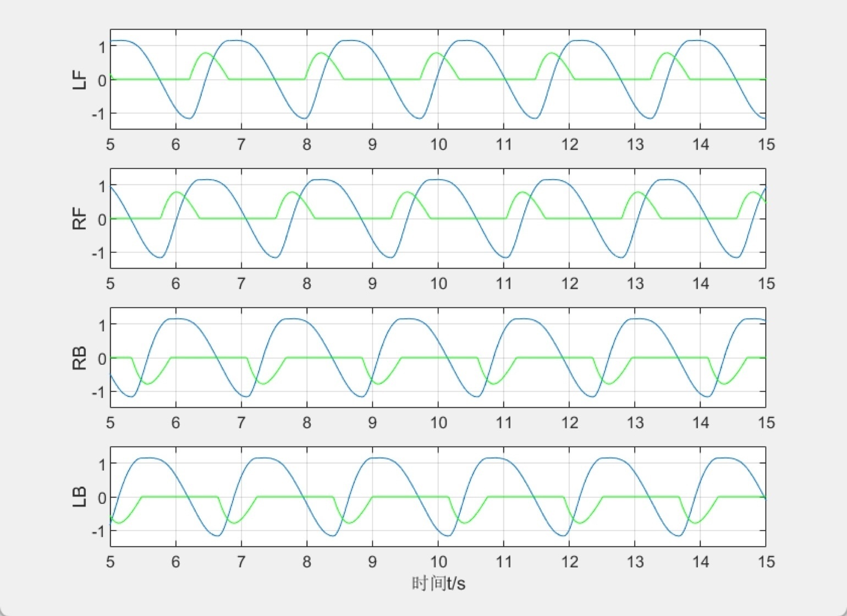Screen dimensions: 847x616
Task: Click the LF y-axis label
Action: [80, 79]
